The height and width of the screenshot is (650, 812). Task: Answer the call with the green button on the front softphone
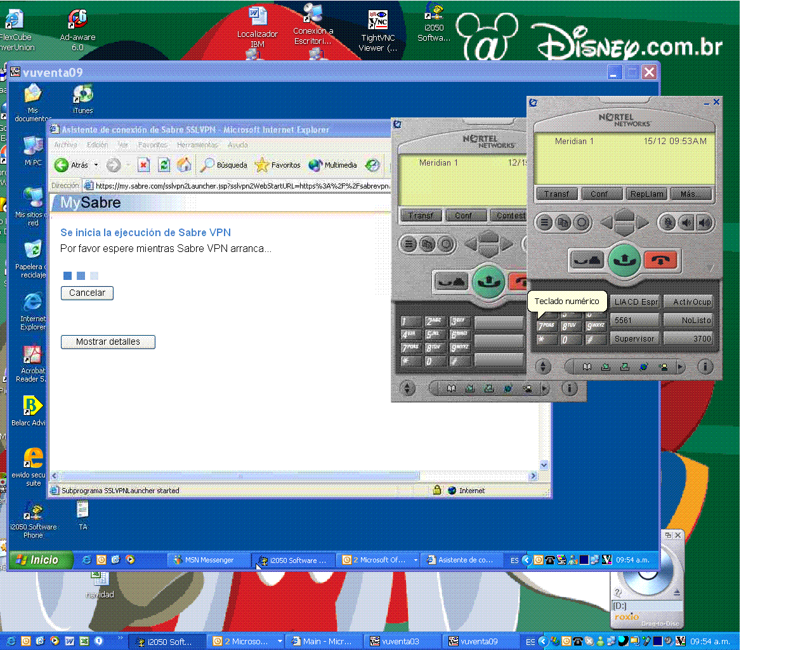pos(625,260)
